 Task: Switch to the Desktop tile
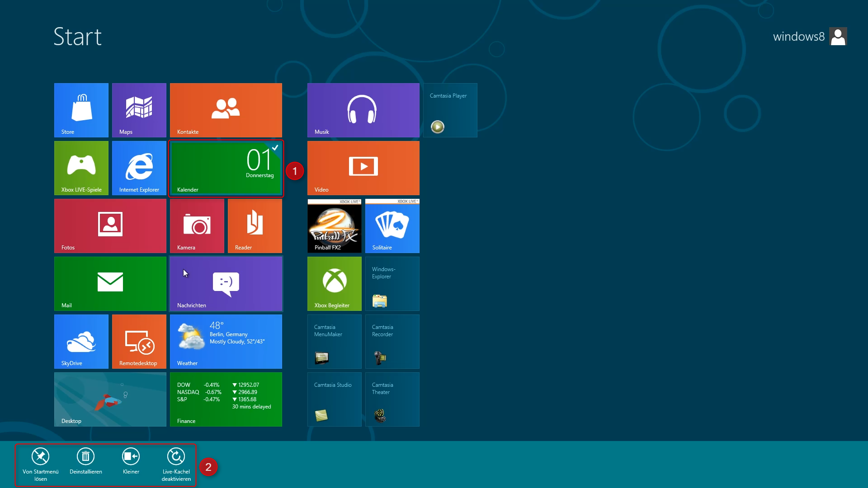110,399
